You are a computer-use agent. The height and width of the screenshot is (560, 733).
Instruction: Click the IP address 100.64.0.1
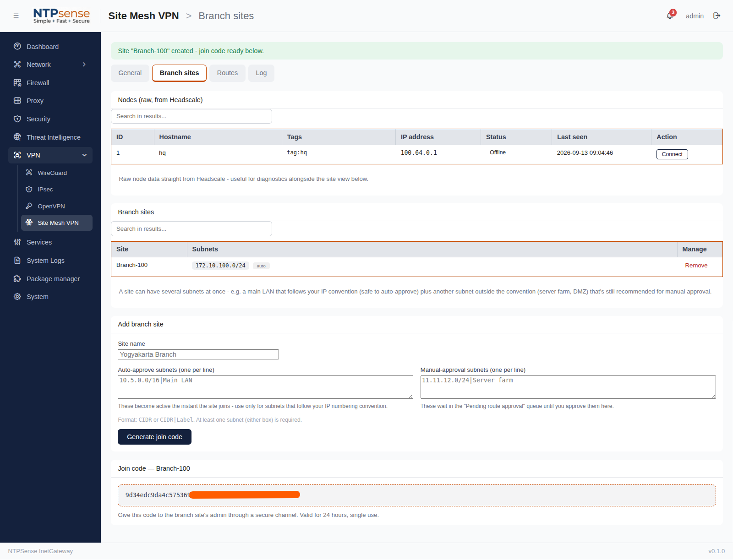click(x=419, y=153)
